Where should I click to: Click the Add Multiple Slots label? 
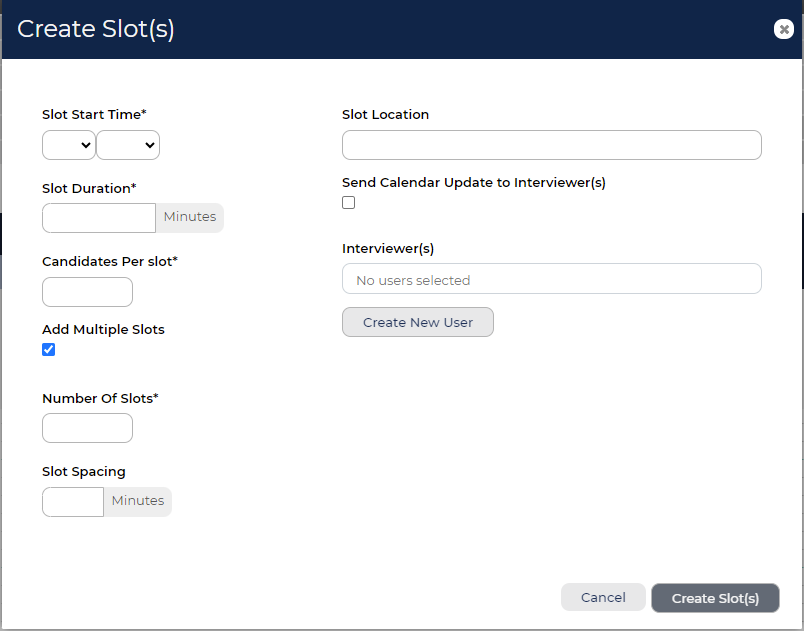coord(103,330)
